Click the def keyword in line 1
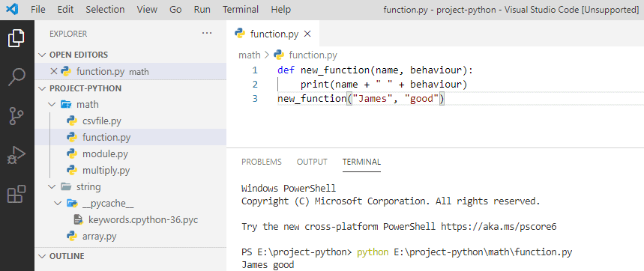644x271 pixels. [x=286, y=70]
